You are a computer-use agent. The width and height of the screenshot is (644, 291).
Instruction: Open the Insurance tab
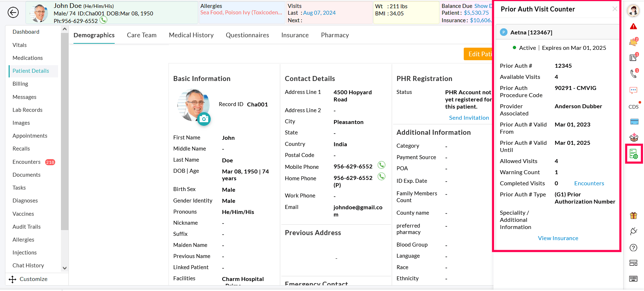[295, 35]
